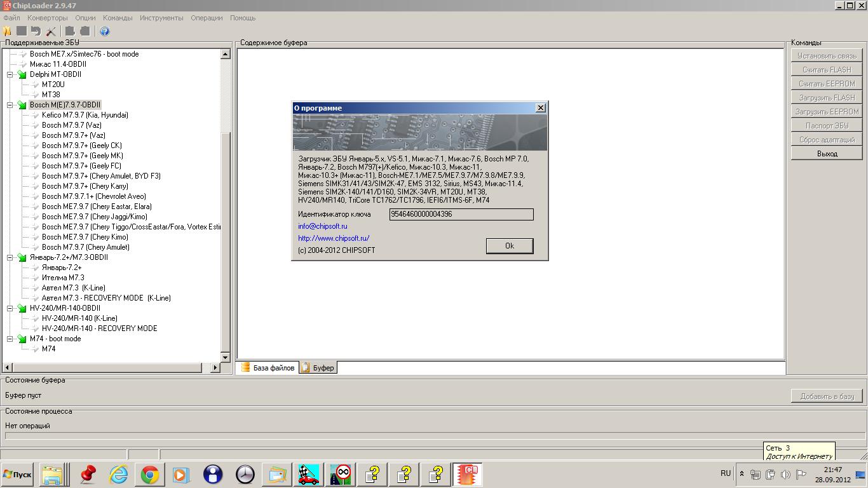Screen dimensions: 868x488
Task: Click the power plug tray icon
Action: pyautogui.click(x=770, y=475)
